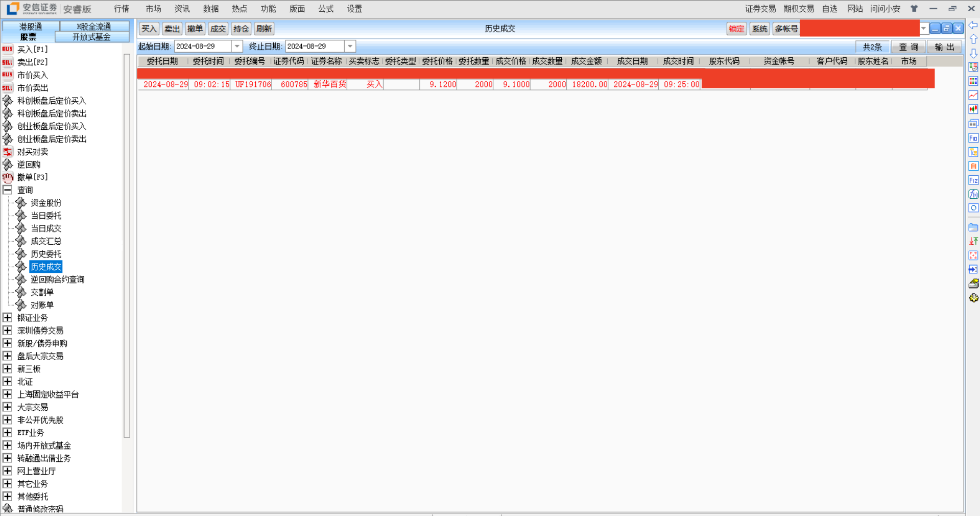Click the f(x) formula icon in right sidebar
Viewport: 980px width, 516px height.
tap(973, 194)
